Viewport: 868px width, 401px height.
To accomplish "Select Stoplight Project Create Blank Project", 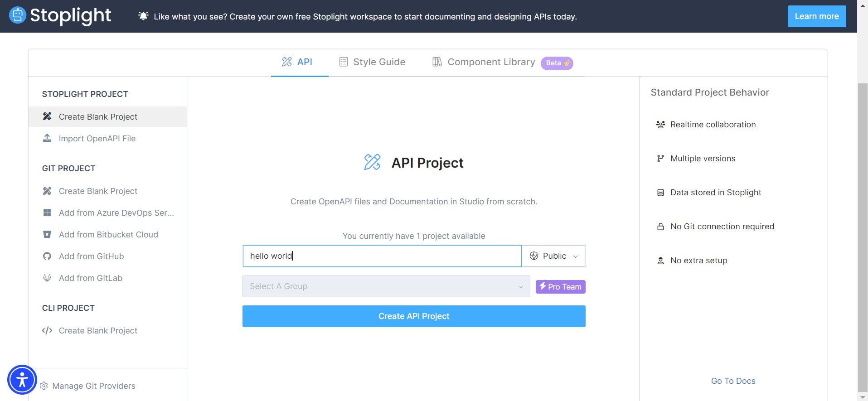I will point(107,116).
